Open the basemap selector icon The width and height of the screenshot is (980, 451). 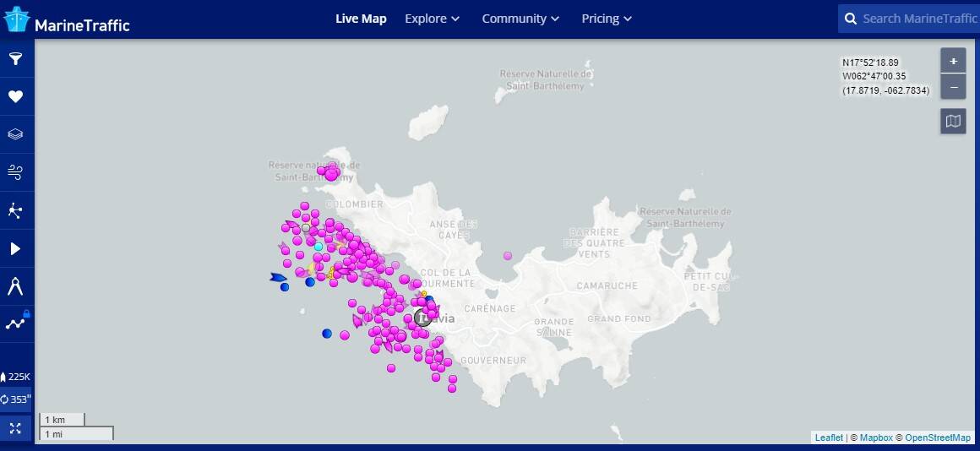click(953, 122)
